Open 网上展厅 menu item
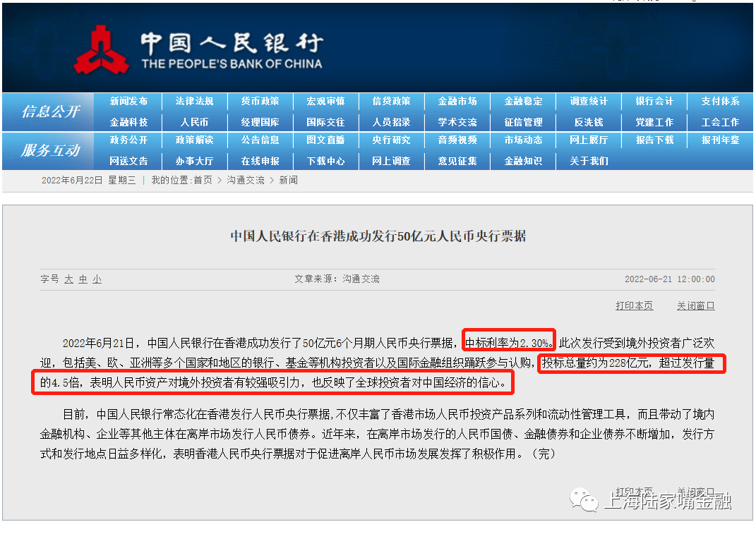The height and width of the screenshot is (534, 756). coord(589,140)
